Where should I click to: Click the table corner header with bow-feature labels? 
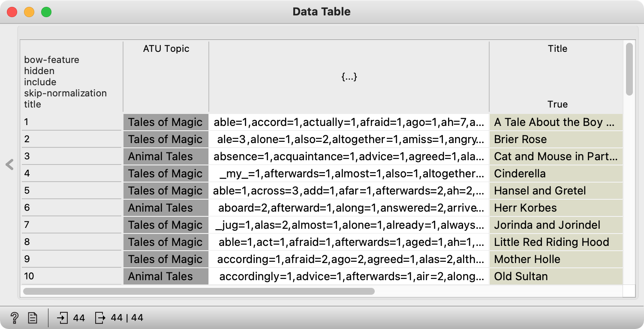[72, 77]
